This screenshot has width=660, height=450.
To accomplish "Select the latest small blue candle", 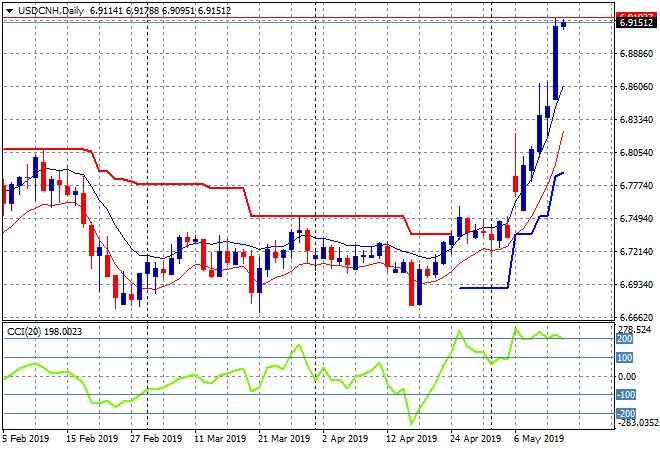I will [x=563, y=24].
